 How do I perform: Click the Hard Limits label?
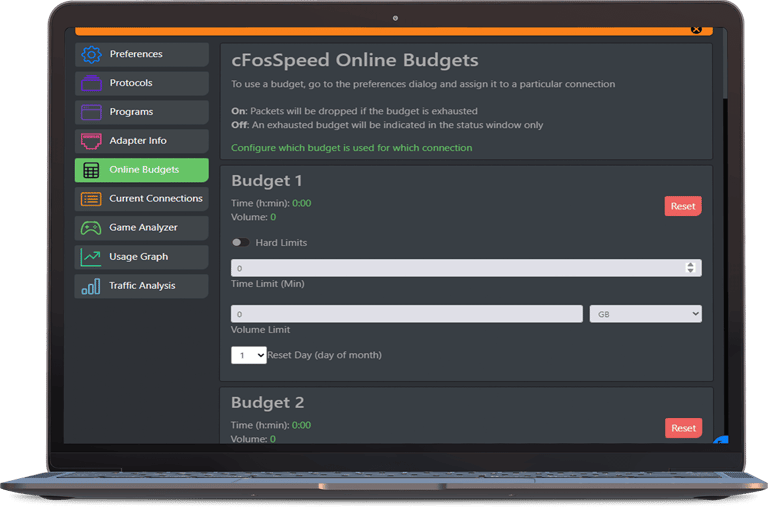click(281, 242)
